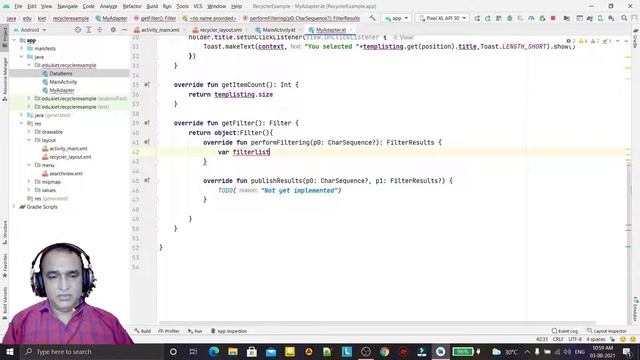Open the Refactor menu
Screen dimensions: 640x360
(132, 6)
